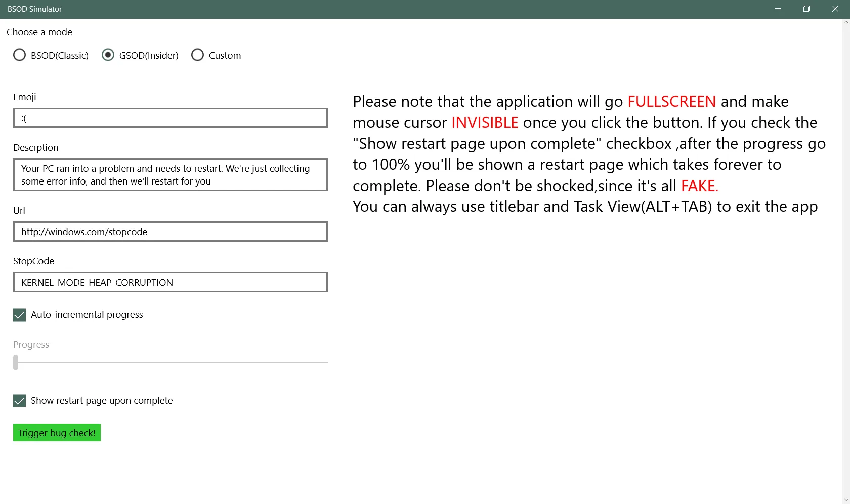The width and height of the screenshot is (850, 504).
Task: Click the Progress slider thumb
Action: click(16, 362)
